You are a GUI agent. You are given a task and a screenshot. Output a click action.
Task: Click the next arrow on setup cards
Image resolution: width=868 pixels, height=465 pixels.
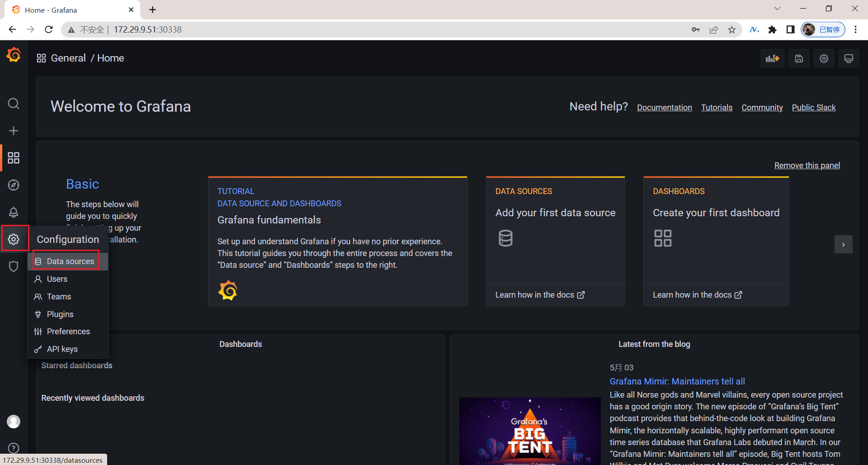coord(843,244)
